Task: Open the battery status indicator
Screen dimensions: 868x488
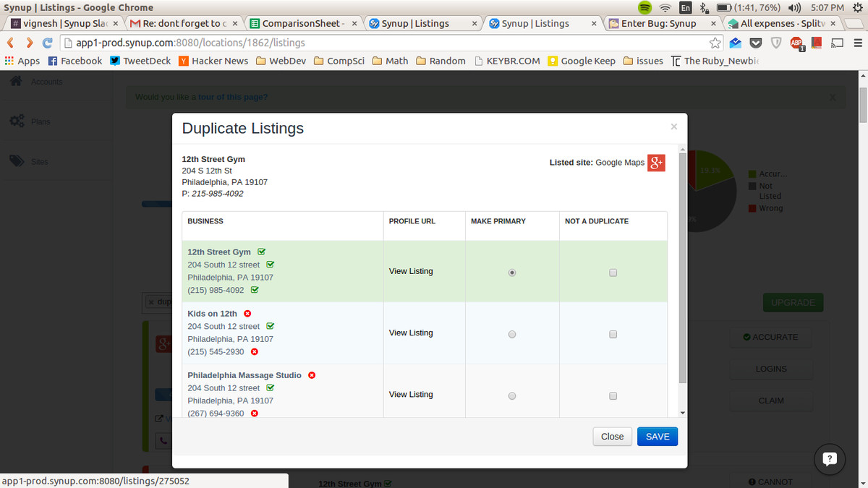Action: coord(747,7)
